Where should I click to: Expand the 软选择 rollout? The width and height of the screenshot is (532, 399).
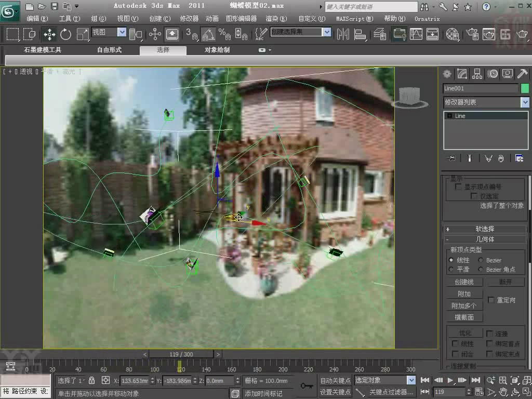pos(485,229)
